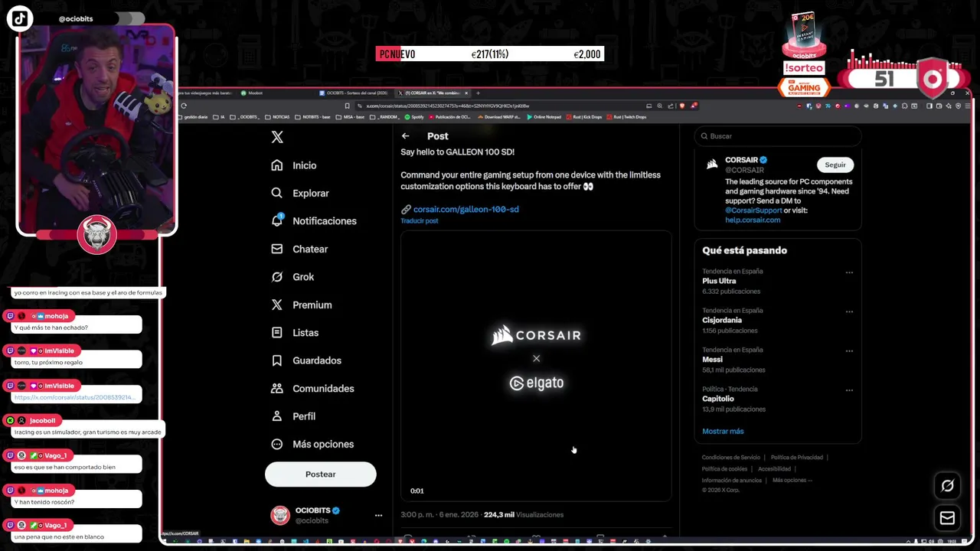Viewport: 980px width, 551px height.
Task: Open the Capitolio trending topic
Action: (x=718, y=399)
